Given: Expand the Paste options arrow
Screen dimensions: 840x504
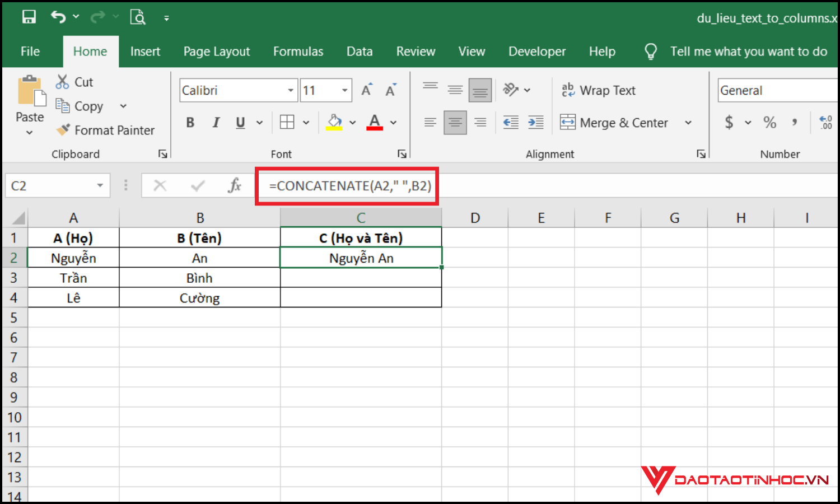Looking at the screenshot, I should coord(30,132).
